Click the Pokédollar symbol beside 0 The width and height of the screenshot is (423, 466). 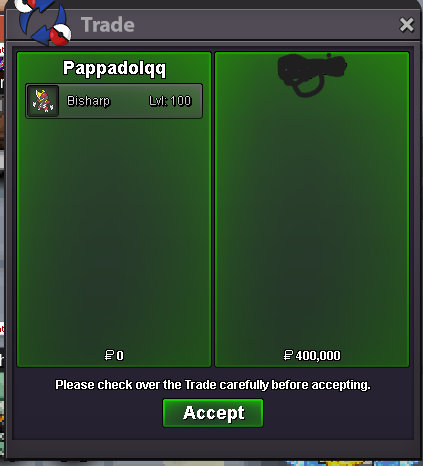pyautogui.click(x=109, y=355)
